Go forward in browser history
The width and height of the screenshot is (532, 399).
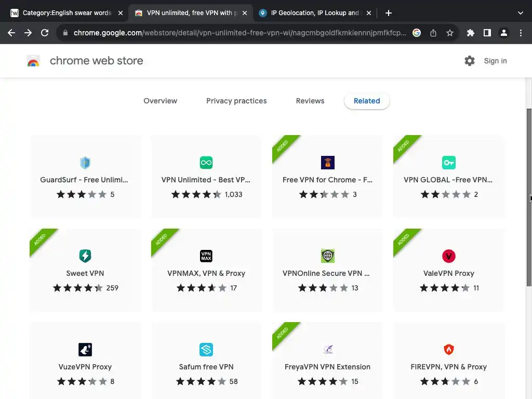[x=28, y=33]
